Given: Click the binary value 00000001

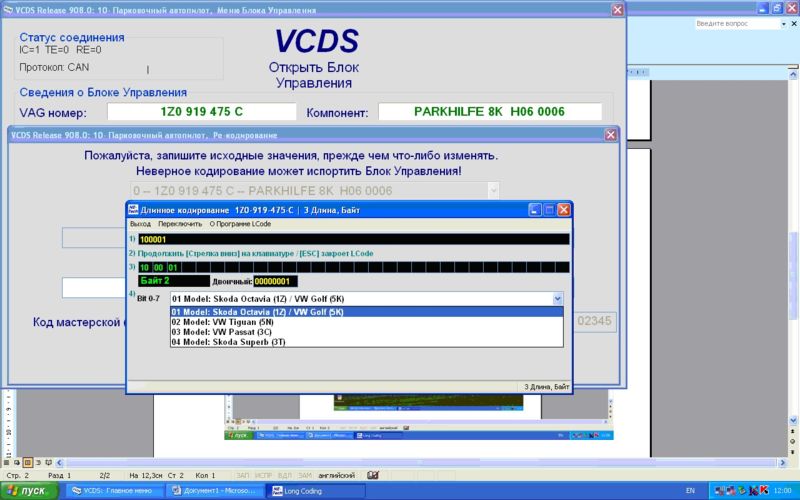Looking at the screenshot, I should [276, 281].
